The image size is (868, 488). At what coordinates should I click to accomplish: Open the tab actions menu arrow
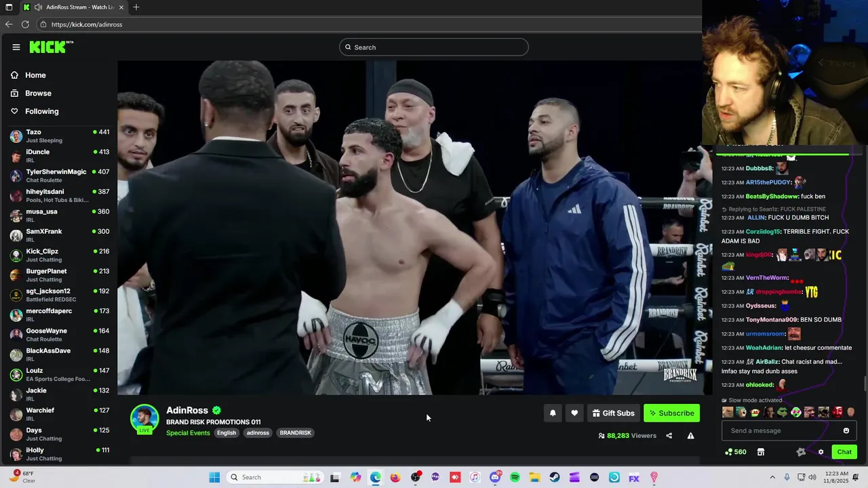click(9, 7)
